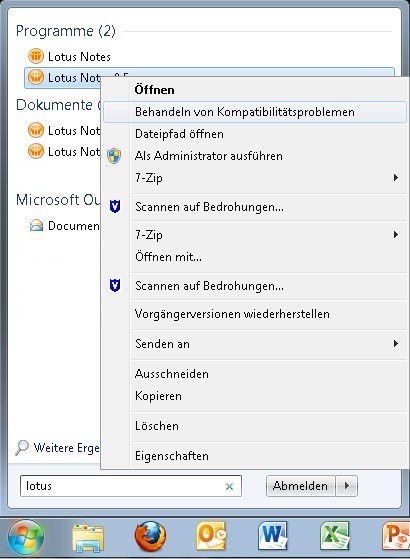Open Weitere Ergebnisse link

point(58,448)
